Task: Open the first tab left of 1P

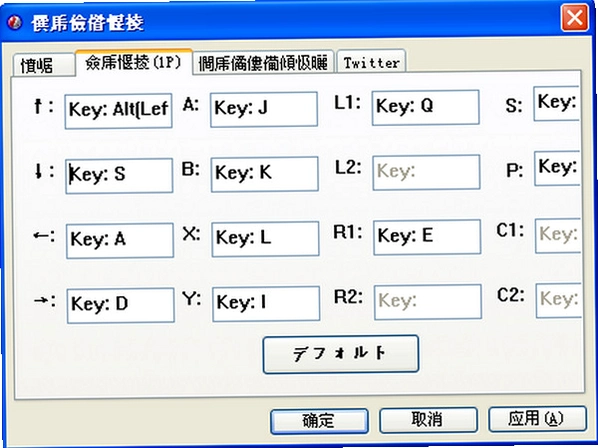Action: [x=43, y=65]
